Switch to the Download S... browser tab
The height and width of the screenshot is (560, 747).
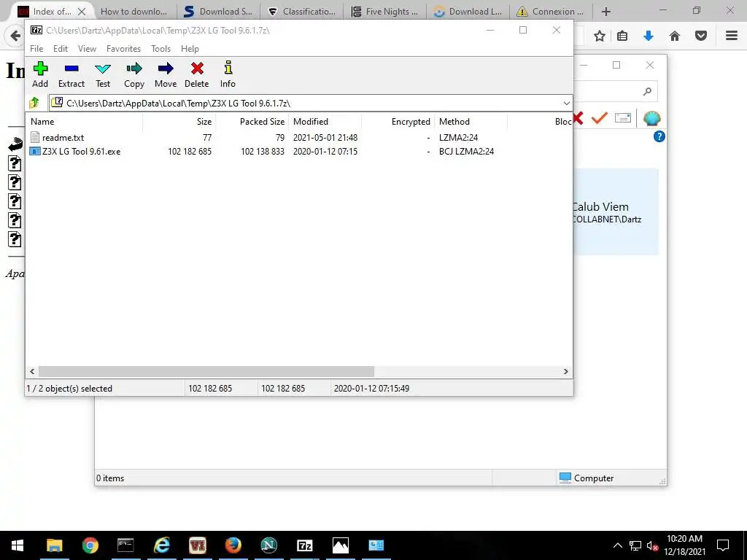[x=218, y=12]
